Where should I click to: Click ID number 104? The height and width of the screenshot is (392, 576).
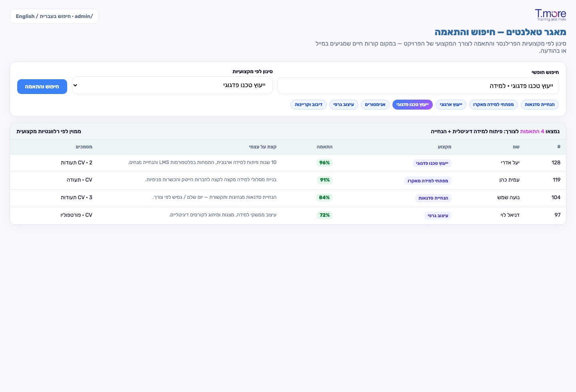(556, 198)
